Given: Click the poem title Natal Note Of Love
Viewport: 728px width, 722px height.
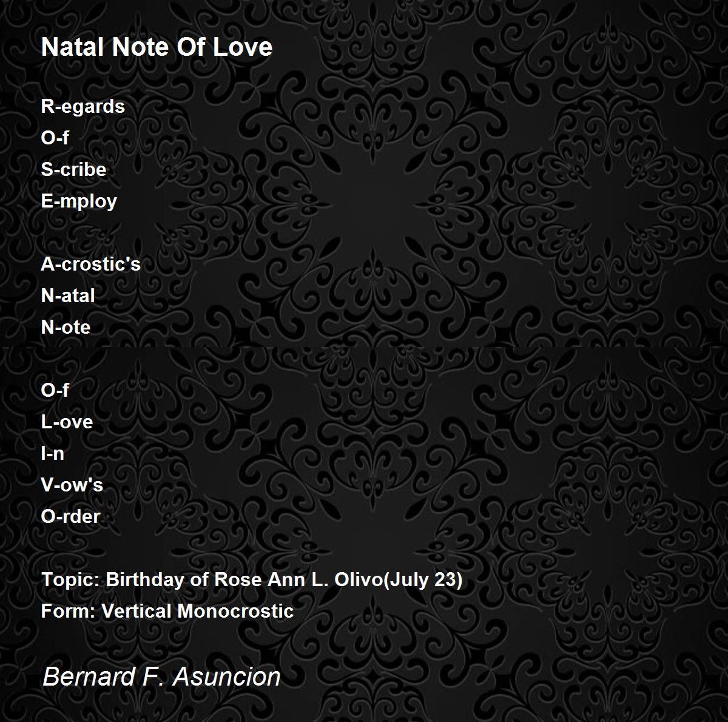Looking at the screenshot, I should pos(157,47).
